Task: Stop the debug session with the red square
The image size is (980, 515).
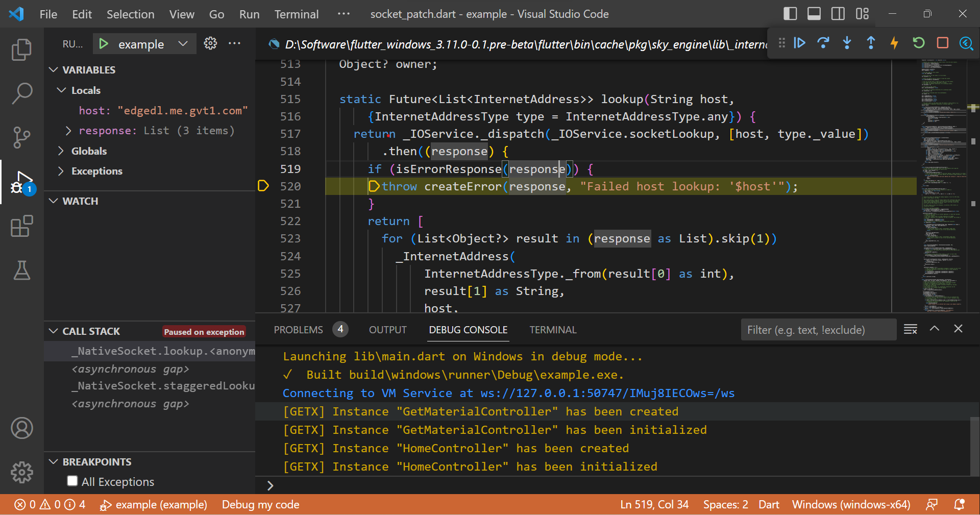Action: coord(943,43)
